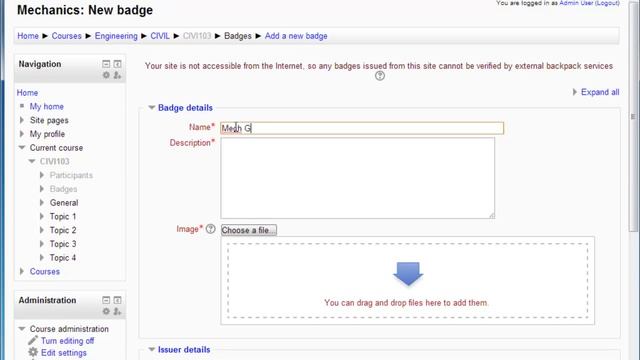Collapse the CIVI103 tree node
Image resolution: width=640 pixels, height=360 pixels.
tap(32, 161)
